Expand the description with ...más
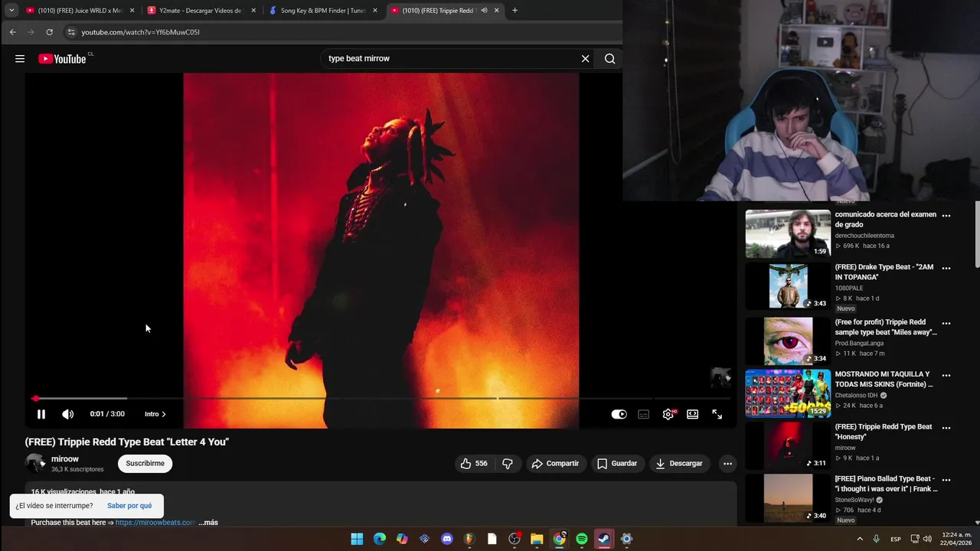This screenshot has height=551, width=980. (208, 522)
